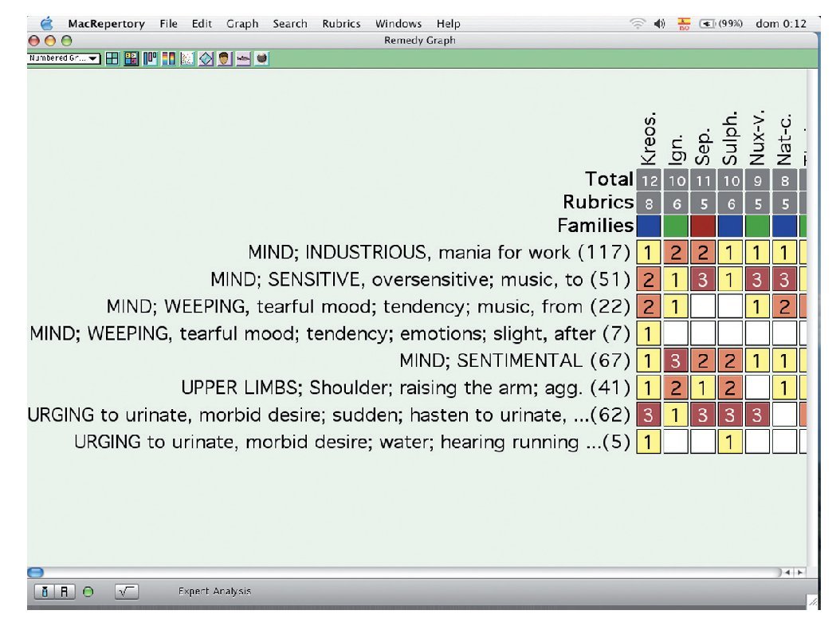Screen dimensions: 840x634
Task: Click the horizontal scrollbar thumb
Action: point(36,572)
